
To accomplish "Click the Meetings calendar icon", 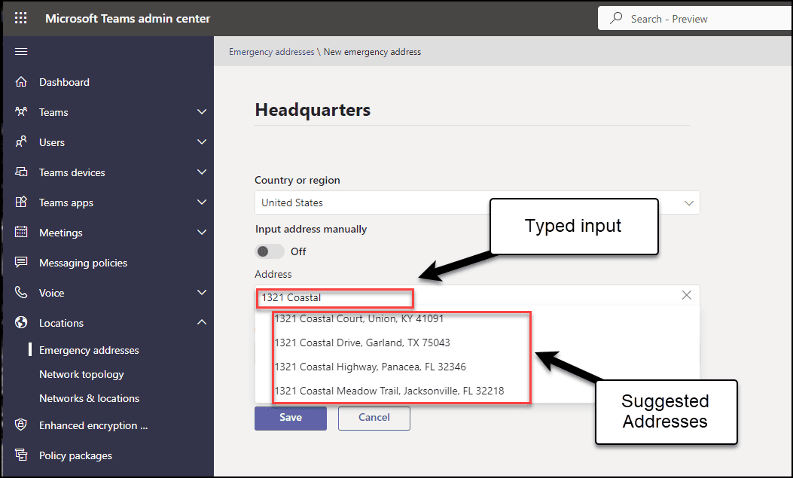I will click(x=21, y=232).
